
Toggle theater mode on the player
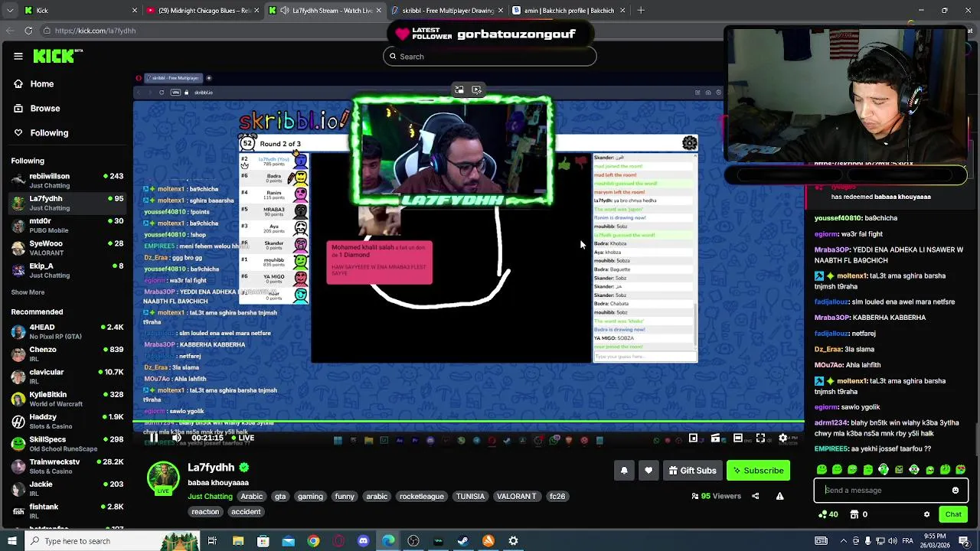(x=738, y=439)
